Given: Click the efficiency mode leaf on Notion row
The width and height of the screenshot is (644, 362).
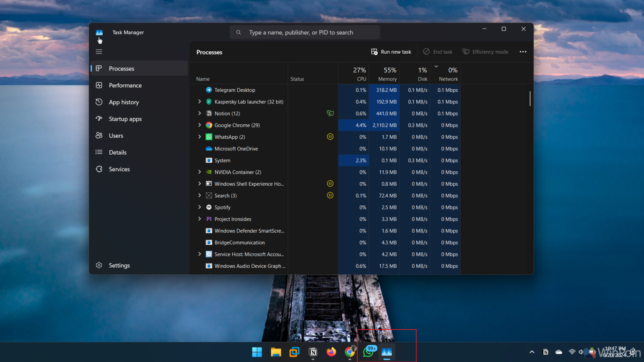Looking at the screenshot, I should [x=330, y=113].
